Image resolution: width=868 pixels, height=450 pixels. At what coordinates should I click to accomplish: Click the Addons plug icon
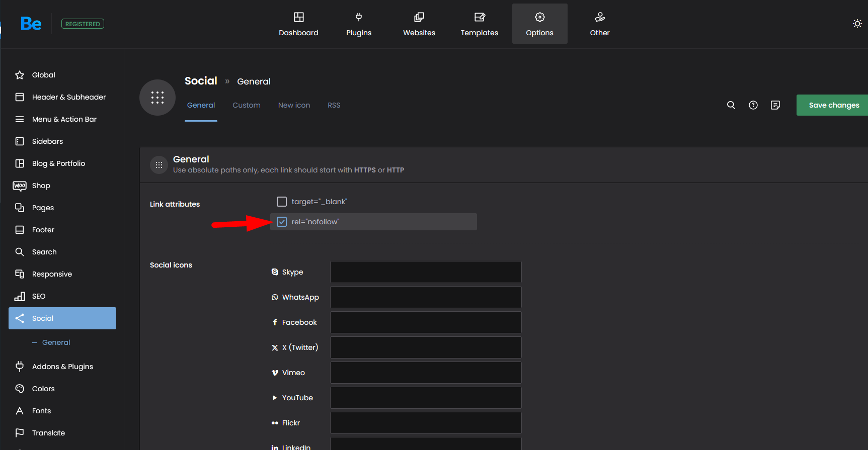[20, 367]
